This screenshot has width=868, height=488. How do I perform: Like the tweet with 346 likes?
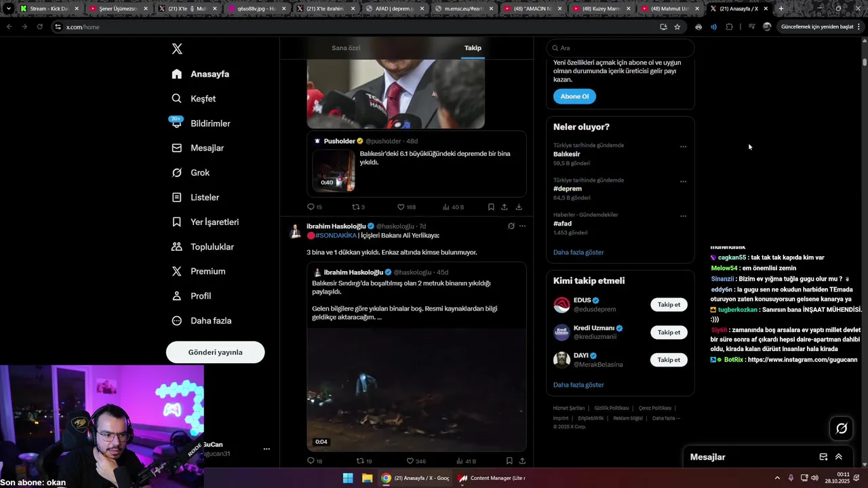pyautogui.click(x=416, y=461)
